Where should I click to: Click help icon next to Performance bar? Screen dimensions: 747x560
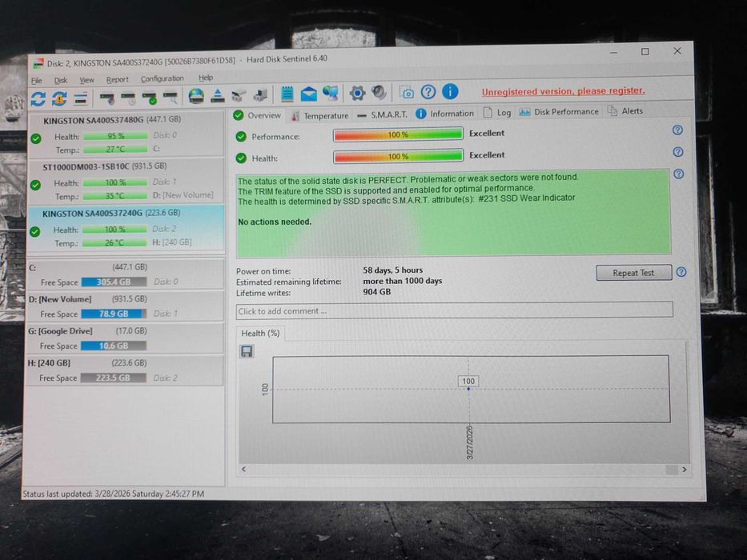coord(677,130)
